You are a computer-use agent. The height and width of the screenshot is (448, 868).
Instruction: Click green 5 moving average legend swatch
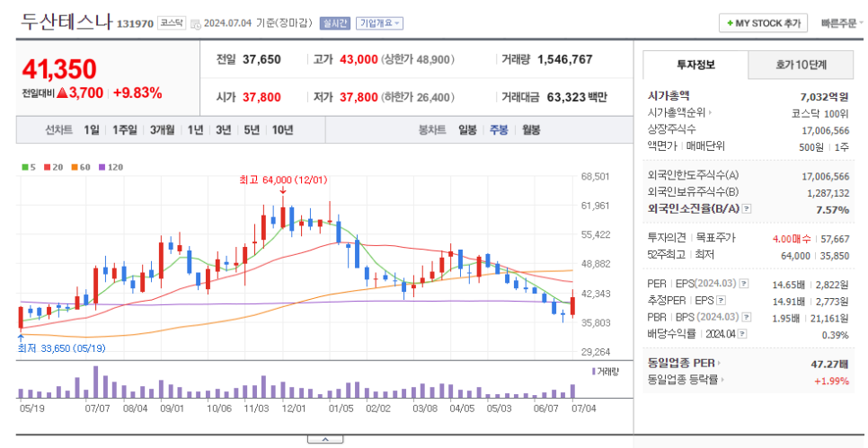(24, 166)
